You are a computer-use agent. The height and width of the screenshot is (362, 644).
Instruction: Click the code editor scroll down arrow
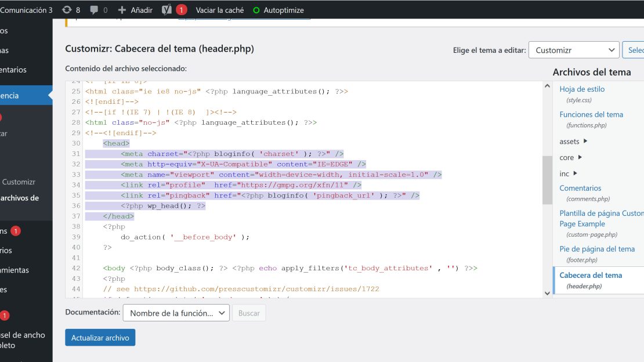[547, 293]
